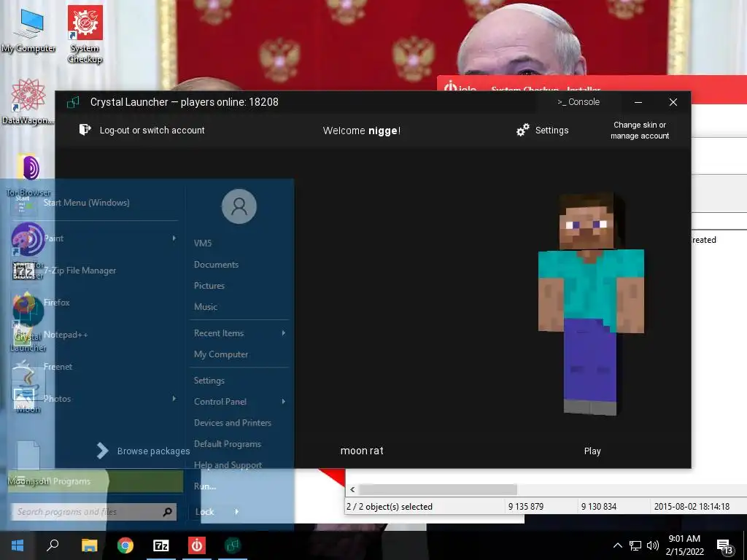Open Settings entry in Start menu

point(209,380)
